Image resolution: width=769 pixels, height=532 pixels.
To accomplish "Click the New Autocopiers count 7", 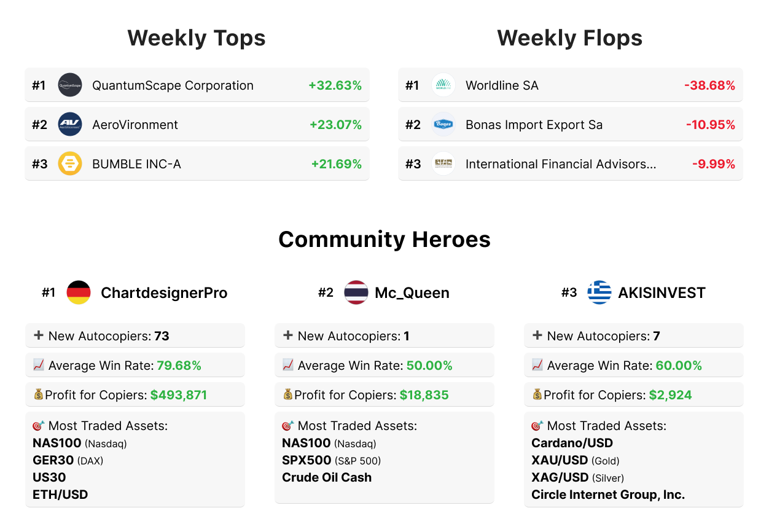I will [x=657, y=336].
